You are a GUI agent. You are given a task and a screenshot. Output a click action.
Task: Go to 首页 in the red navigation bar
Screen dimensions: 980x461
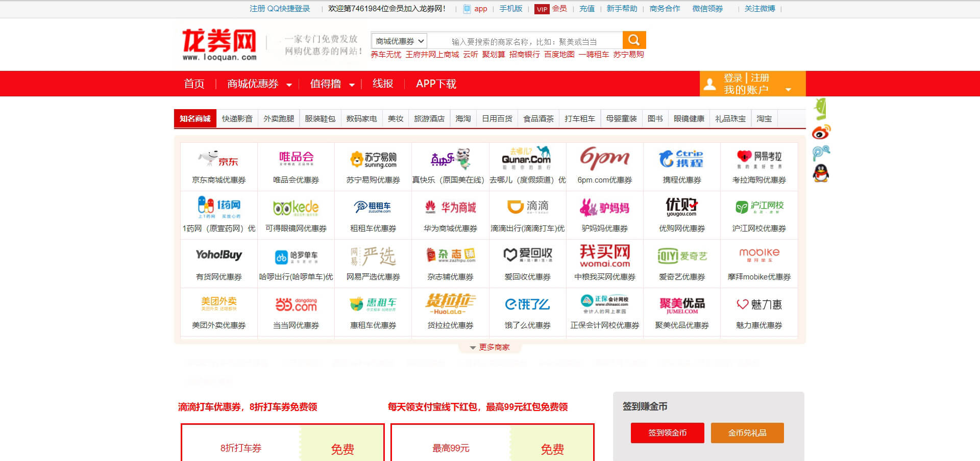point(194,84)
